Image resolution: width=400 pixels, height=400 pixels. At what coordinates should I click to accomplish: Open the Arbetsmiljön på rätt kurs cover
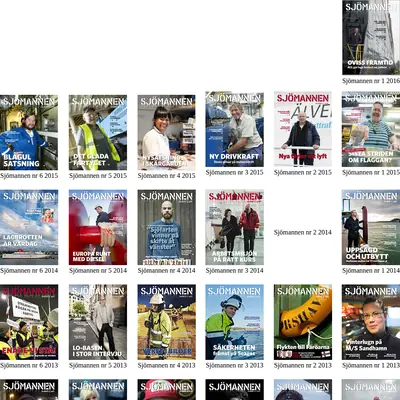tap(235, 227)
